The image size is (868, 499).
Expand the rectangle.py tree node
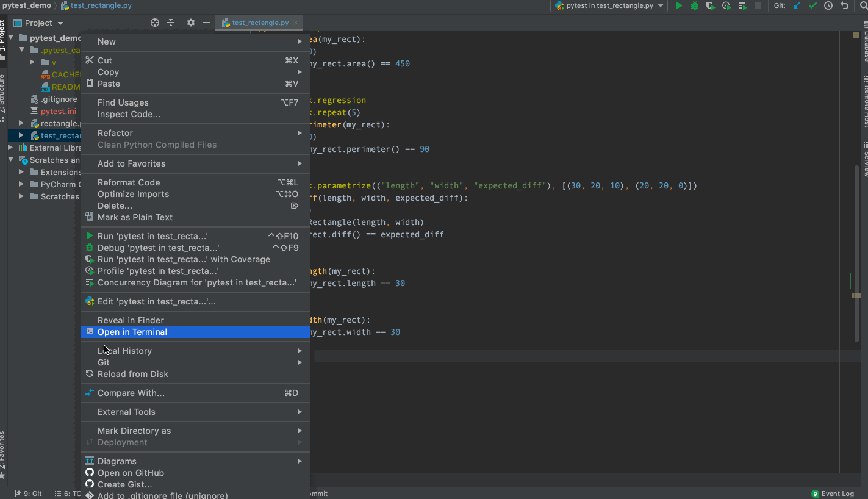click(x=22, y=123)
